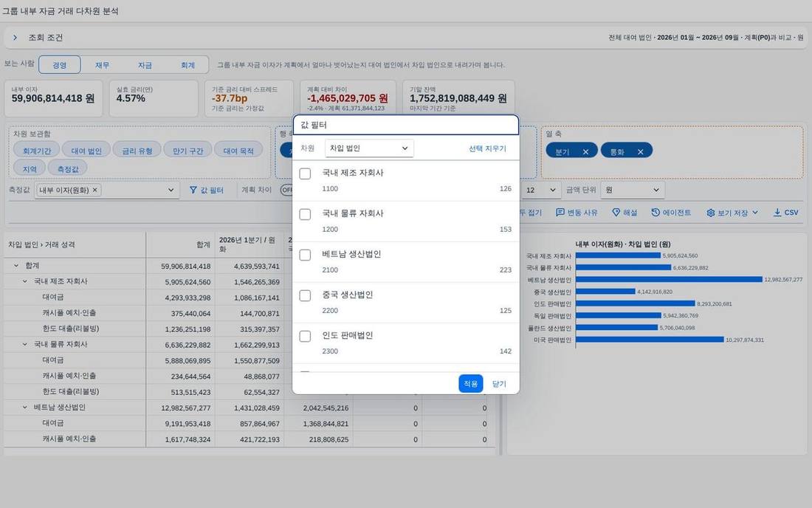Screen dimensions: 812x508
Task: Check the 국내 제조 자회사 checkbox
Action: click(305, 174)
